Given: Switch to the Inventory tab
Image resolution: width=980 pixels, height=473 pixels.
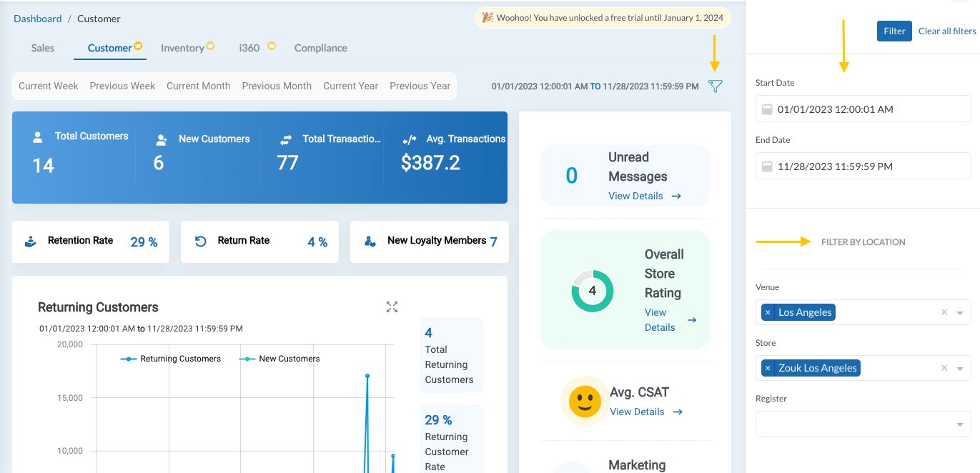Looking at the screenshot, I should (182, 48).
